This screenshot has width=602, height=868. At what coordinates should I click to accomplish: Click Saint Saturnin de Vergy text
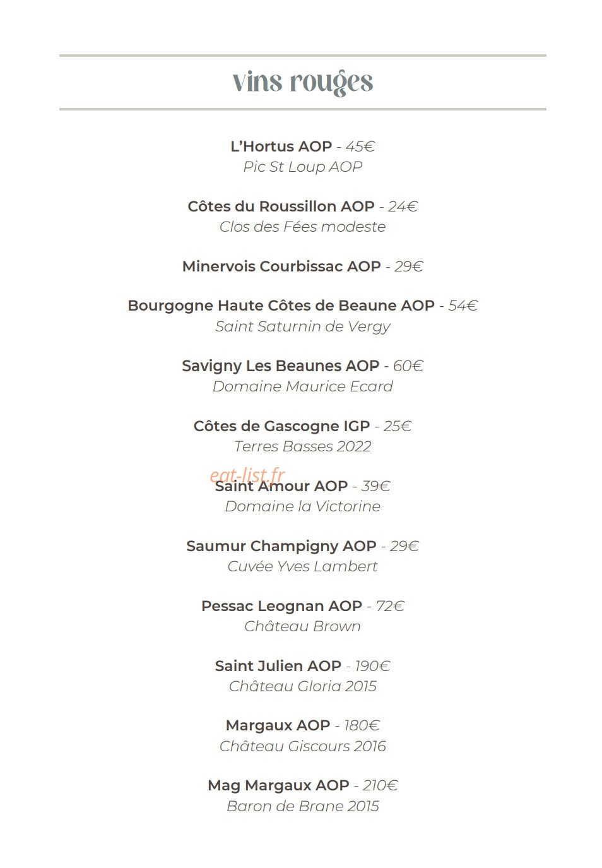[x=303, y=326]
